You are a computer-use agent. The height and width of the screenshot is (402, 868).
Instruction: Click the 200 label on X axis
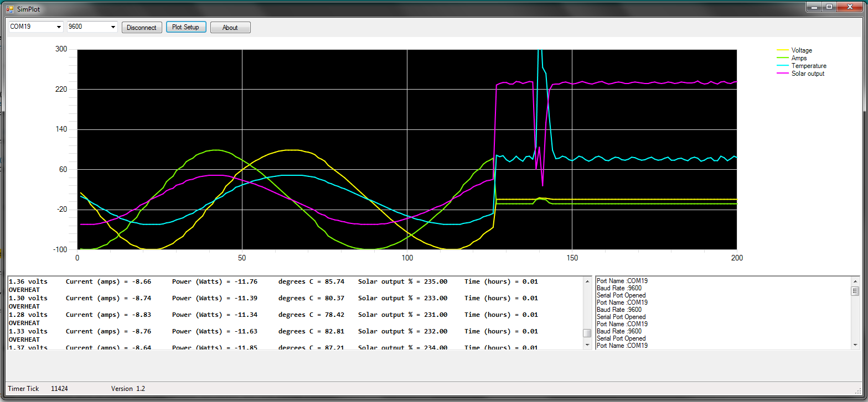point(737,258)
